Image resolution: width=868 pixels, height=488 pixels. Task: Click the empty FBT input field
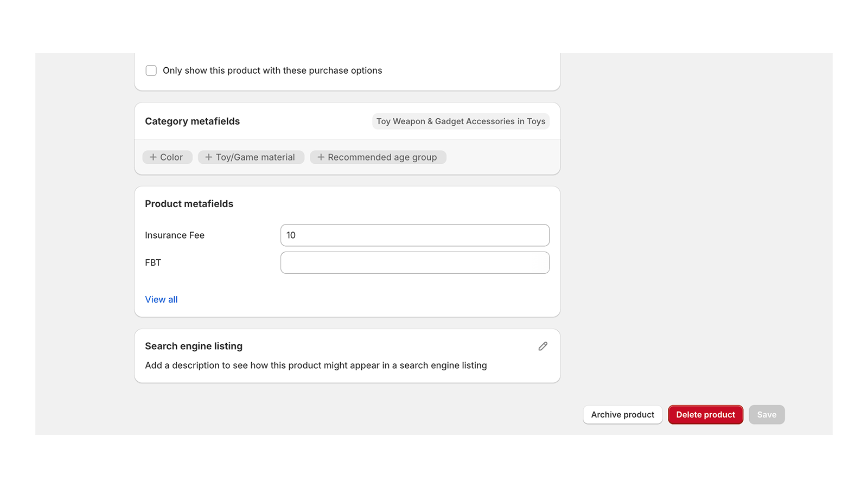coord(414,262)
